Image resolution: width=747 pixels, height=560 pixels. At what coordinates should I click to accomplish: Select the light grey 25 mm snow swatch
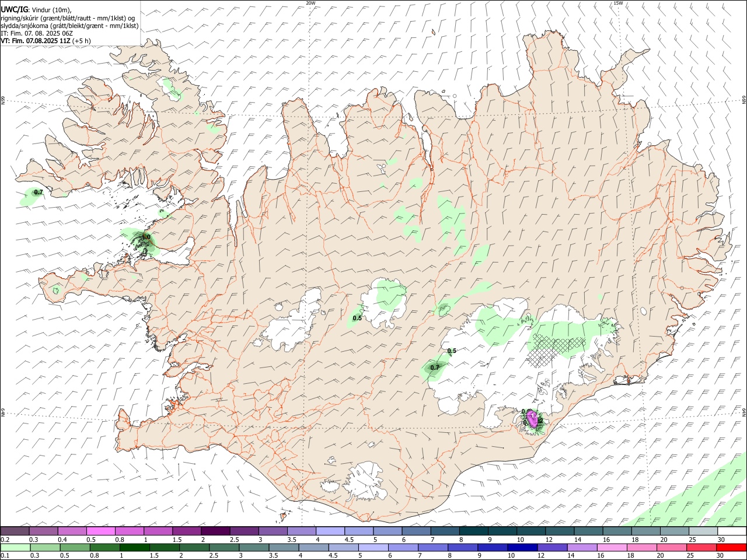(703, 531)
